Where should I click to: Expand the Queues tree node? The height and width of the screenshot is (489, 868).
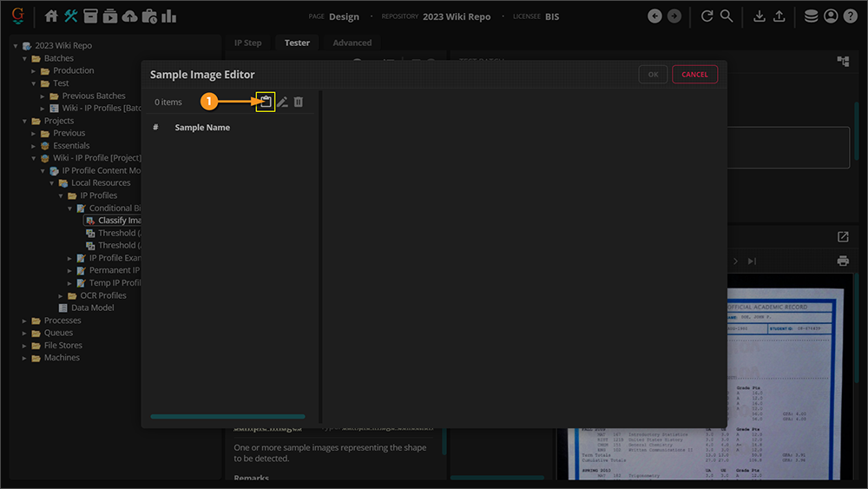pyautogui.click(x=25, y=333)
